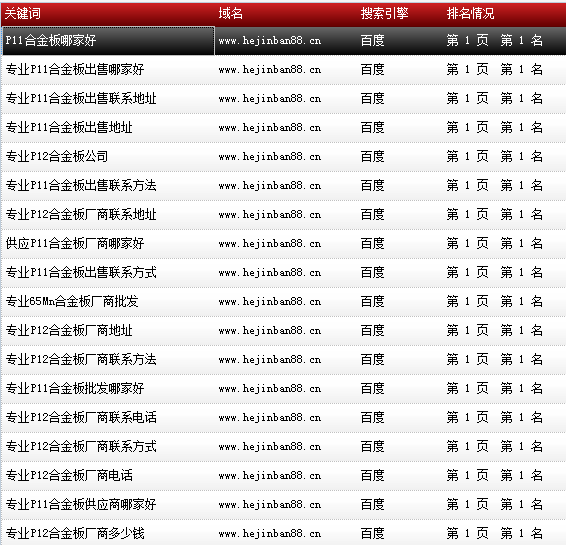Click the ranking cell for 专业P12合金板厂商地址
The image size is (566, 545).
495,330
